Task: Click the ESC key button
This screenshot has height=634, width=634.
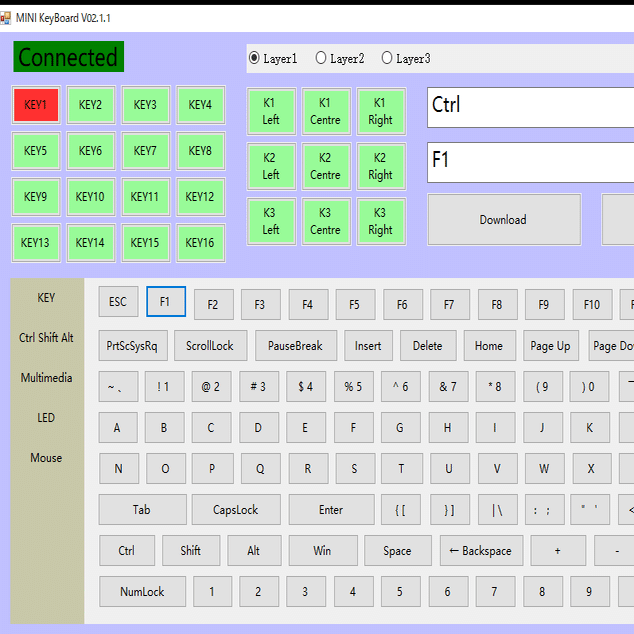Action: click(118, 302)
